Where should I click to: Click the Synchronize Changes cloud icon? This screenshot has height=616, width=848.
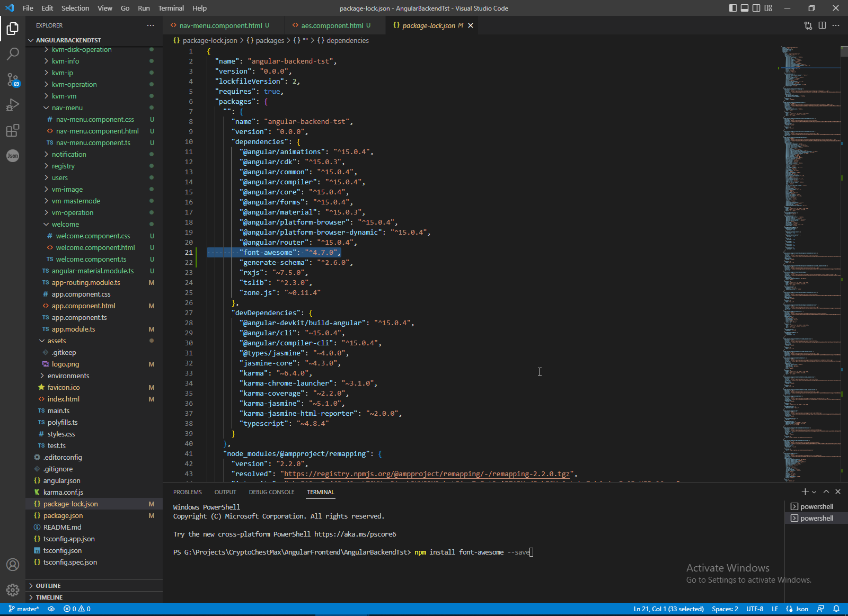click(x=51, y=609)
